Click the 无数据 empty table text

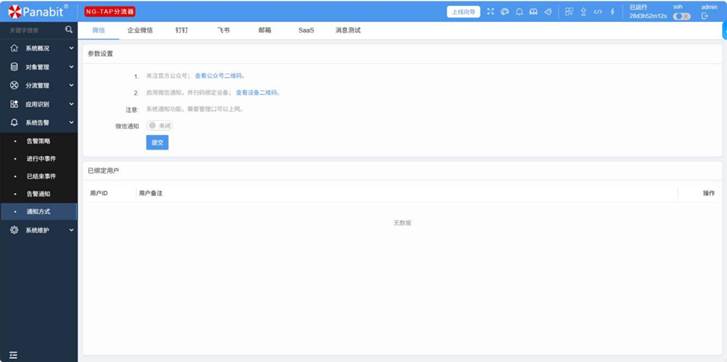point(402,223)
